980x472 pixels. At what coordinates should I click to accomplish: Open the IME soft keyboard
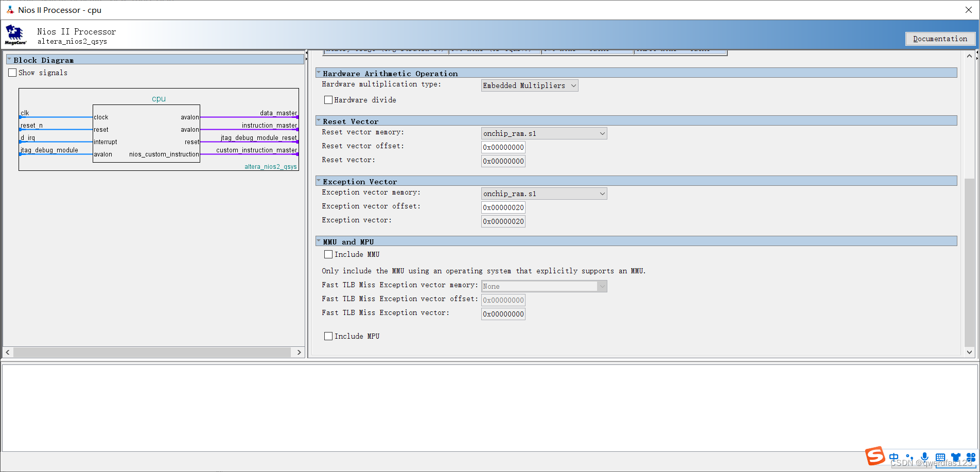940,457
